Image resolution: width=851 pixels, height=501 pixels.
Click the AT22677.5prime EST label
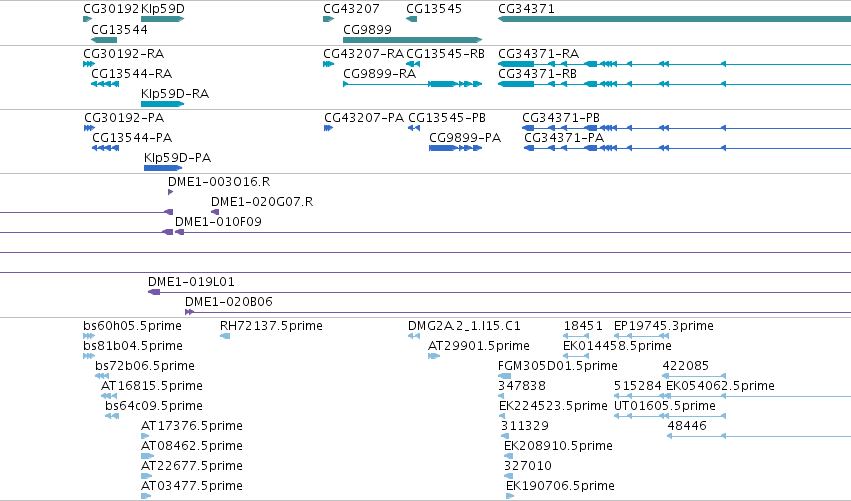[192, 466]
